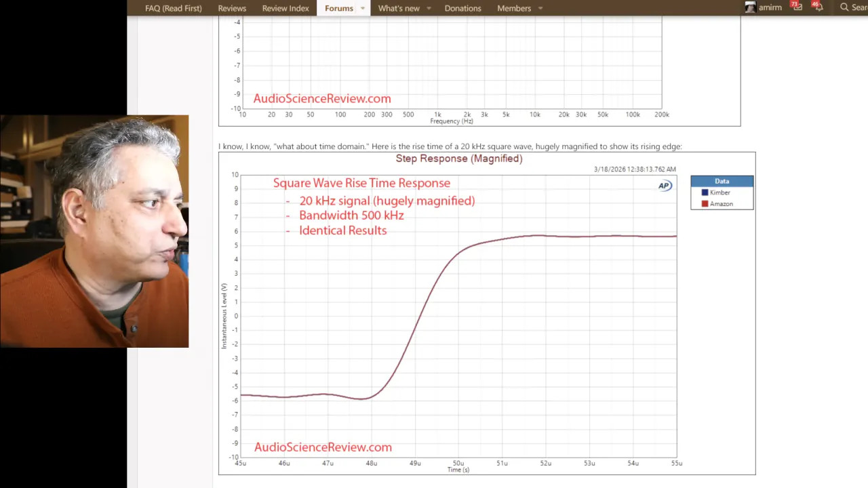Select the Forums tab
868x488 pixels.
[338, 8]
